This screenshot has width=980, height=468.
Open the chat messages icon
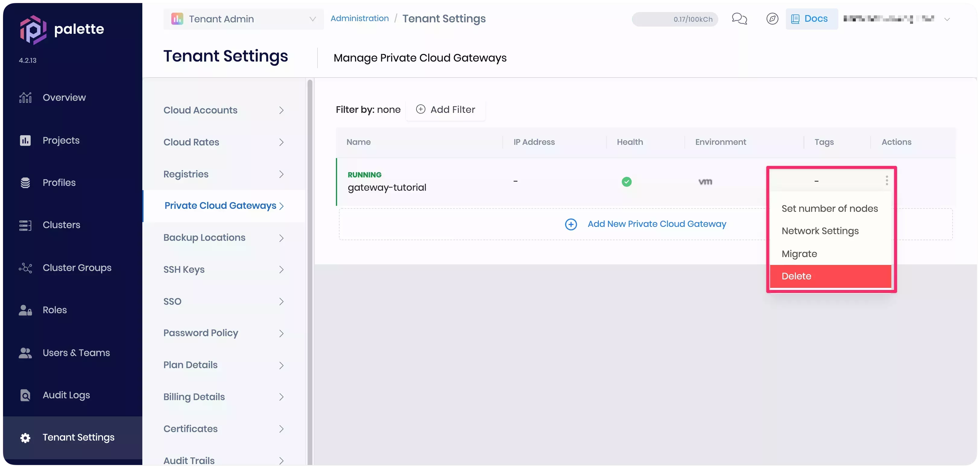click(739, 19)
